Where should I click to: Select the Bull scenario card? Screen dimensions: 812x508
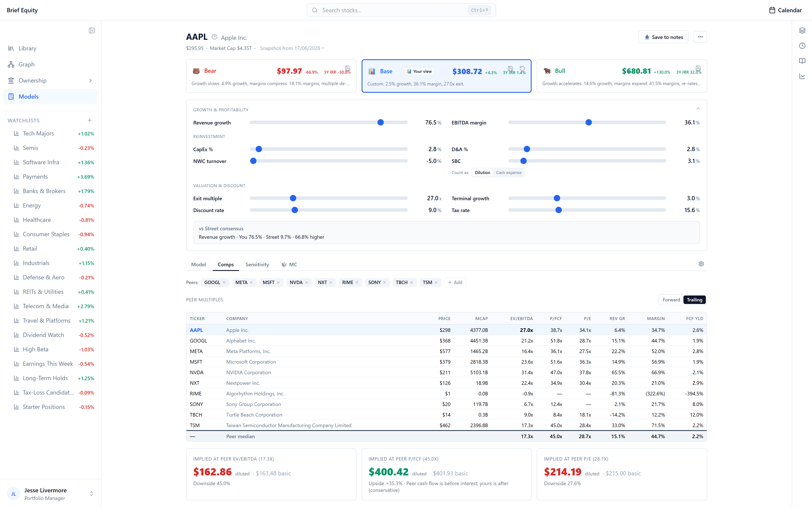tap(622, 76)
